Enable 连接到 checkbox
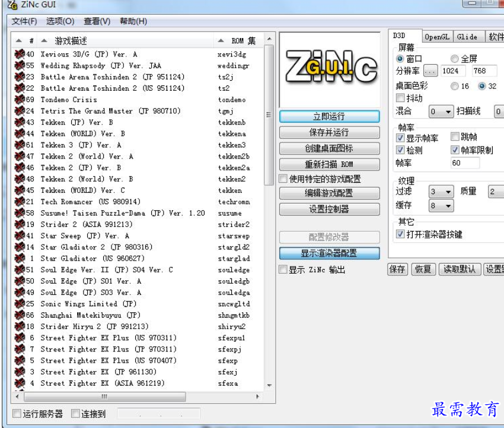Viewport: 504px width, 428px height. click(75, 414)
